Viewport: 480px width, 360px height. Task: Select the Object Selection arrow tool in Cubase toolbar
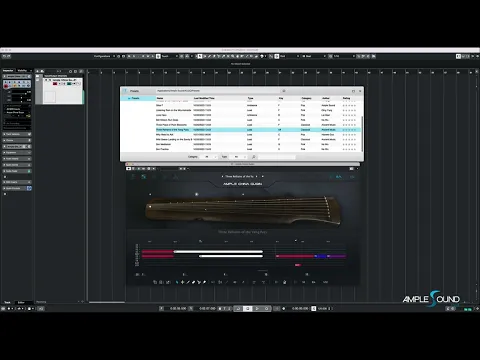[x=200, y=56]
